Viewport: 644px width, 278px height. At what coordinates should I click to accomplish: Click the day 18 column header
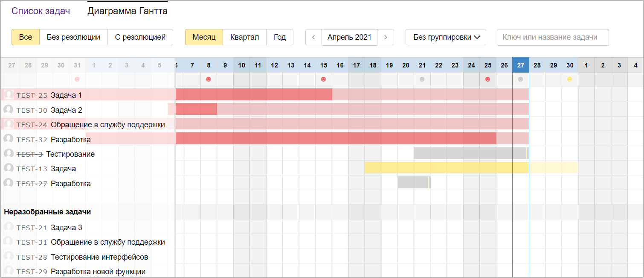coord(373,65)
